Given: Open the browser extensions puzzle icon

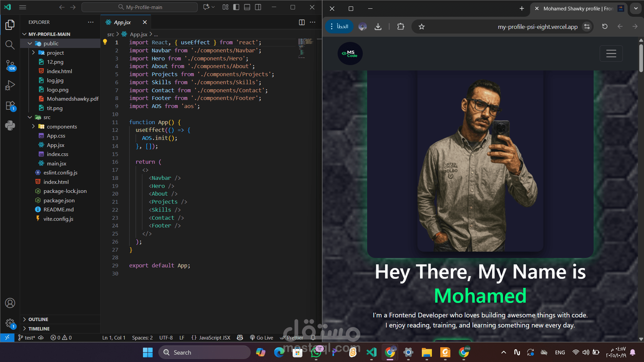Looking at the screenshot, I should click(x=401, y=27).
